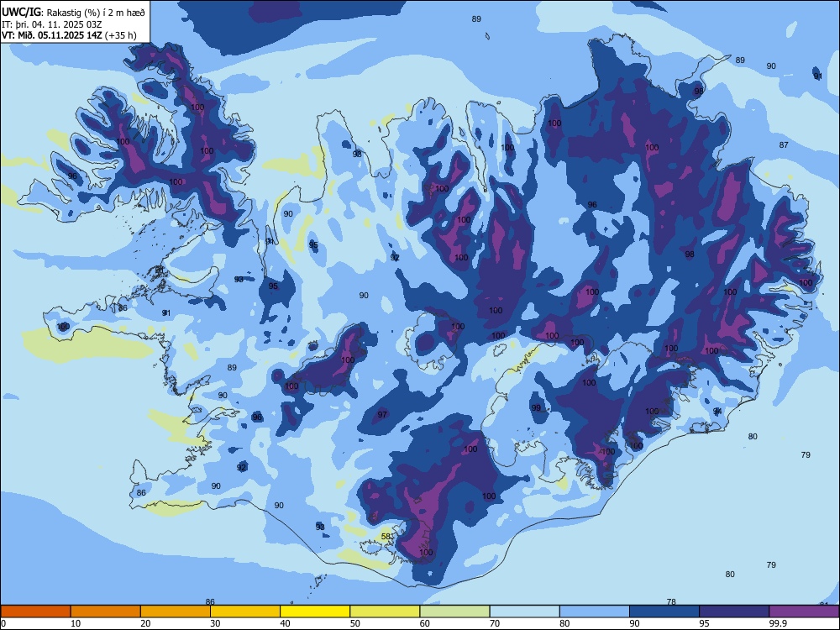Screen dimensions: 840x630
Task: Click the legend scale label '99.9'
Action: [778, 623]
